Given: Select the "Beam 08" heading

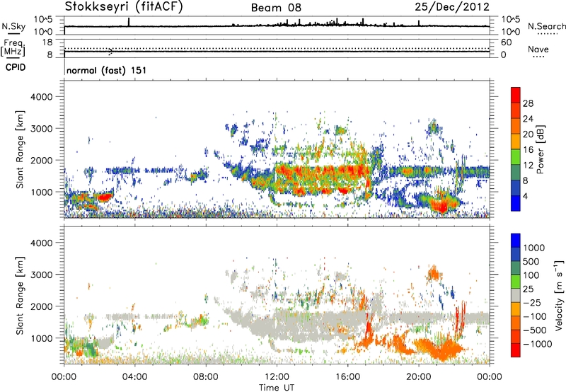Looking at the screenshot, I should (x=276, y=8).
